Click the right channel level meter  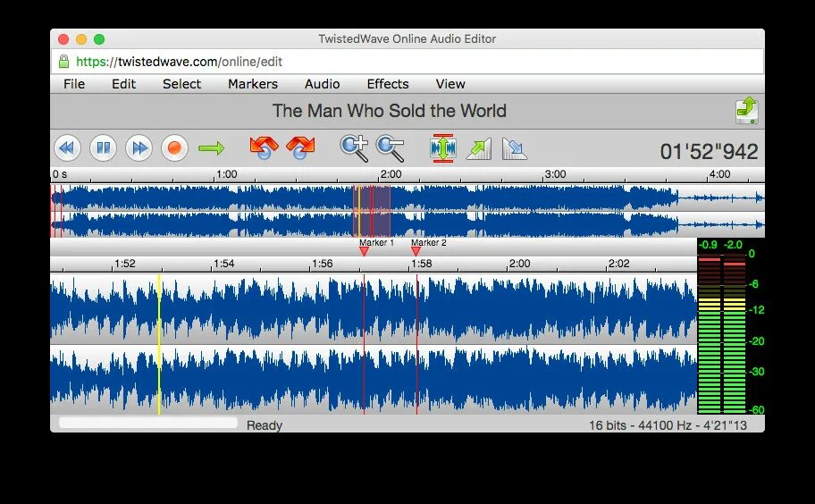point(734,334)
